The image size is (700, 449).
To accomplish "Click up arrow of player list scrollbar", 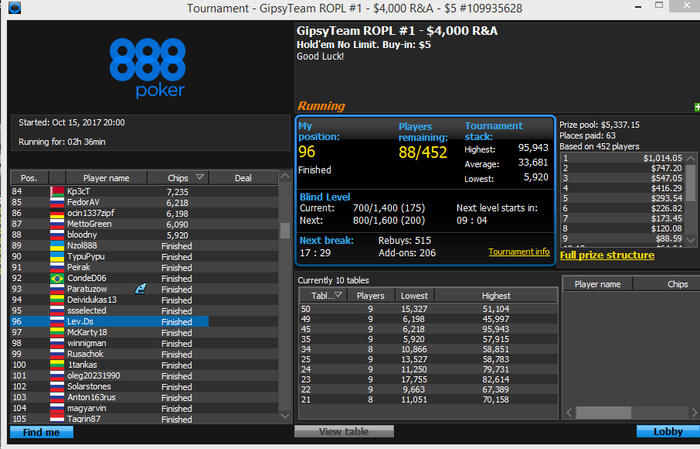I will click(x=285, y=176).
